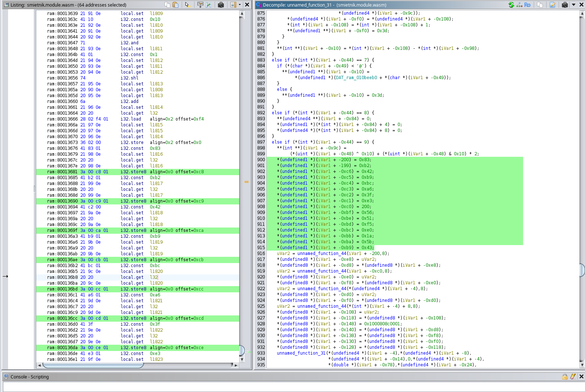
Task: Click line number 897 in the decompiler
Action: click(x=261, y=142)
